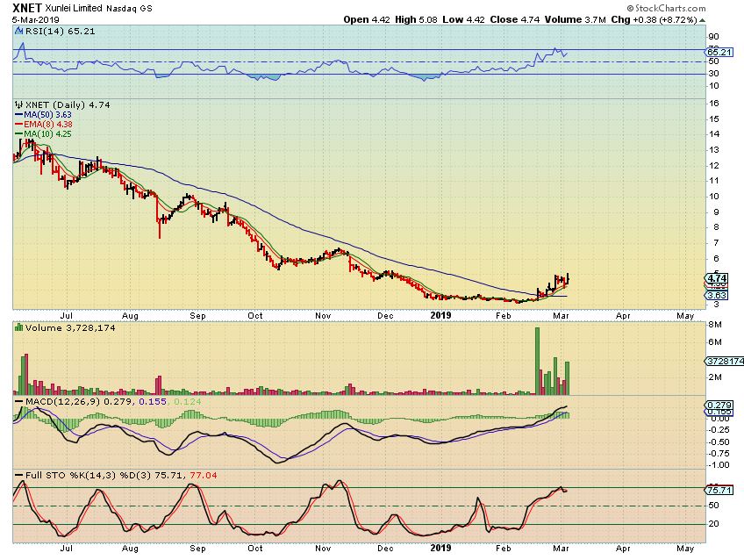Click the 4.74 last price tag on right axis
This screenshot has height=560, width=744.
(717, 278)
